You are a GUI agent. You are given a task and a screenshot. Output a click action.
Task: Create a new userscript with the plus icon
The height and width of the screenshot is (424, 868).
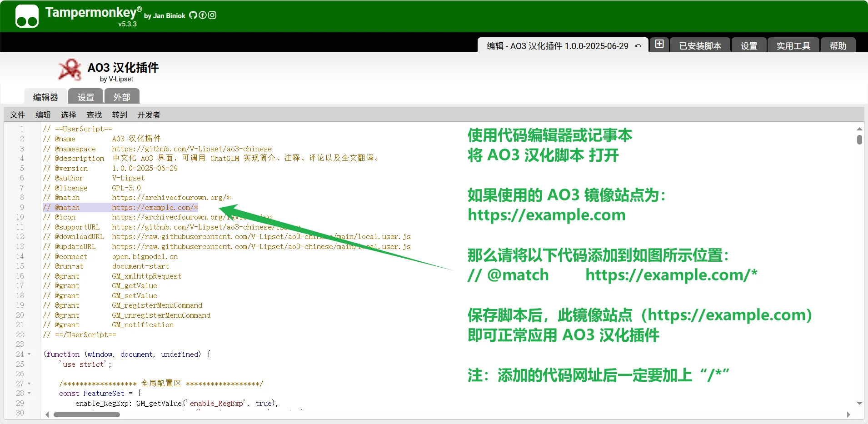point(659,45)
